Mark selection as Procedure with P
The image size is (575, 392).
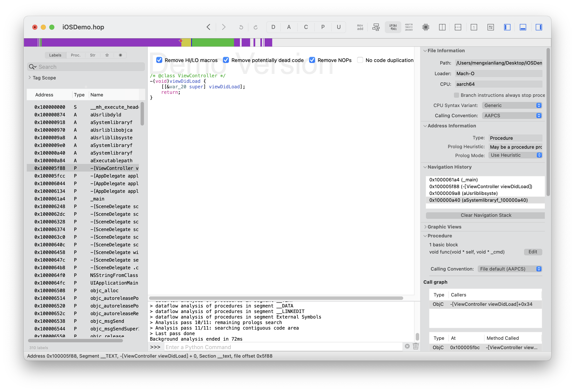click(323, 27)
